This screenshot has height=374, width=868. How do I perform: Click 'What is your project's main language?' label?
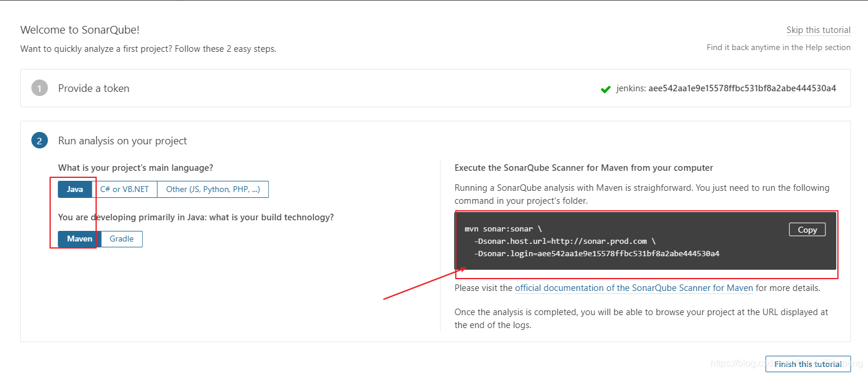pos(136,168)
